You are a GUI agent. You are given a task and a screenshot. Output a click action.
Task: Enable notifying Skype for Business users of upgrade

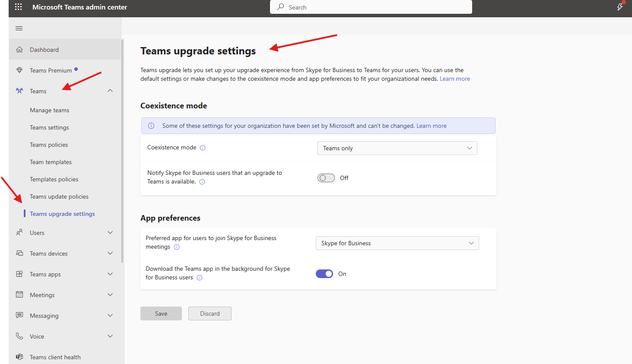pos(326,177)
